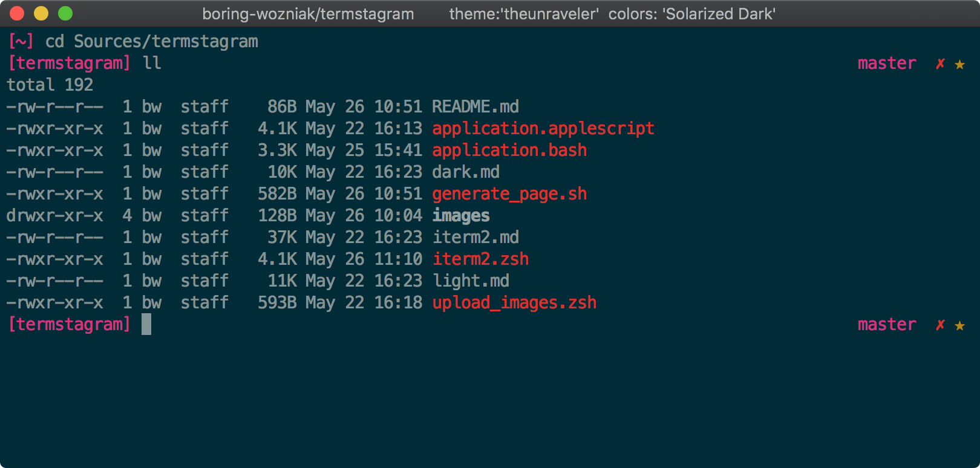Click the red close window button

point(17,13)
